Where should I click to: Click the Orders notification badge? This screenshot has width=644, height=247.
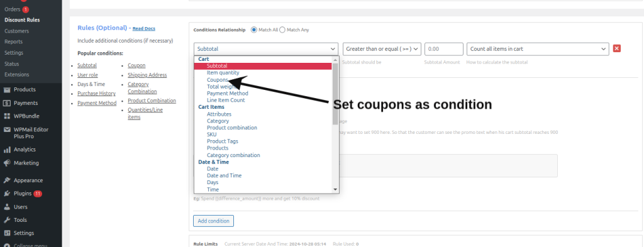coord(25,9)
